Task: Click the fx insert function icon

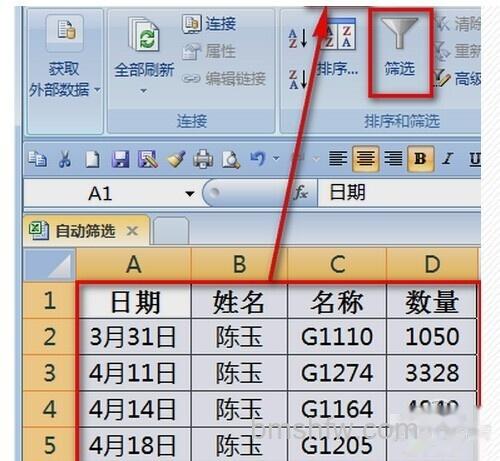Action: click(301, 193)
